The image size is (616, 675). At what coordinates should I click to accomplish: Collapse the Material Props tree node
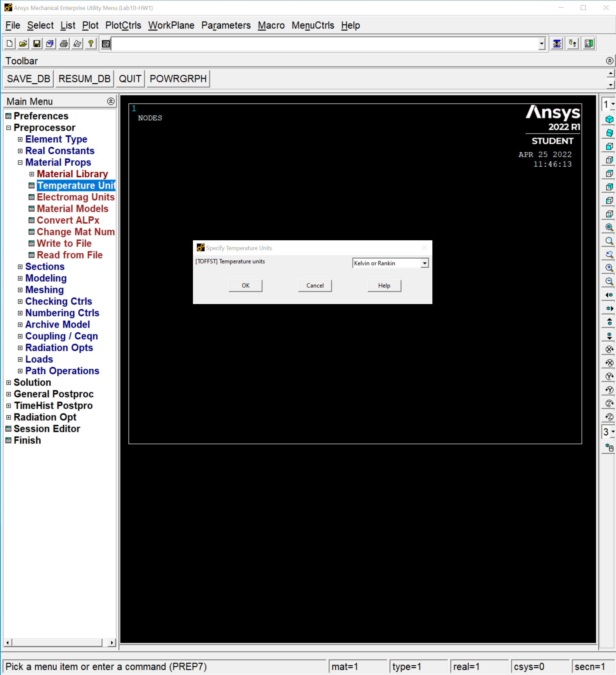[20, 162]
